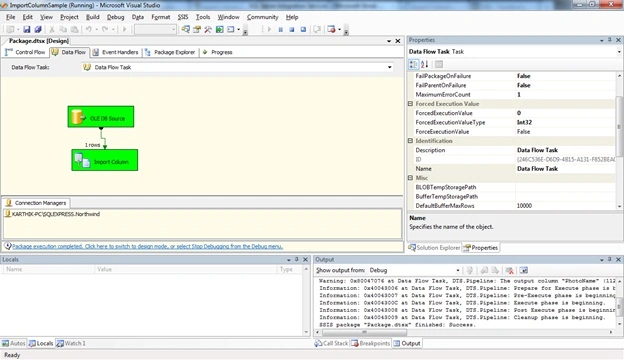Viewport: 624px width, 360px height.
Task: Open the document tab list arrow
Action: click(x=389, y=41)
